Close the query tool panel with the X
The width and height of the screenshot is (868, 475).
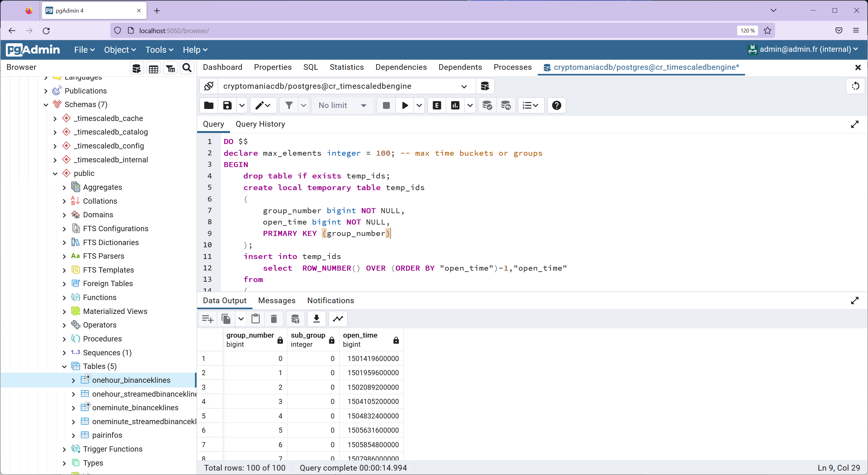pos(858,67)
